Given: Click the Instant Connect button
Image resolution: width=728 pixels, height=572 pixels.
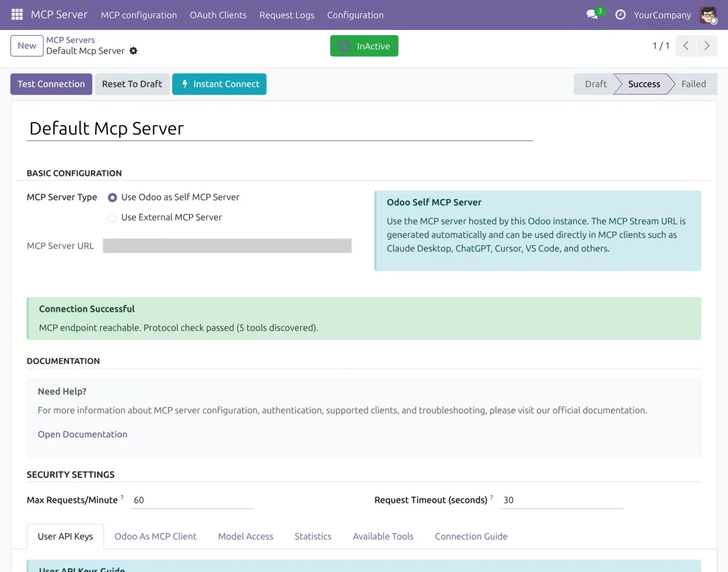Looking at the screenshot, I should [x=220, y=84].
